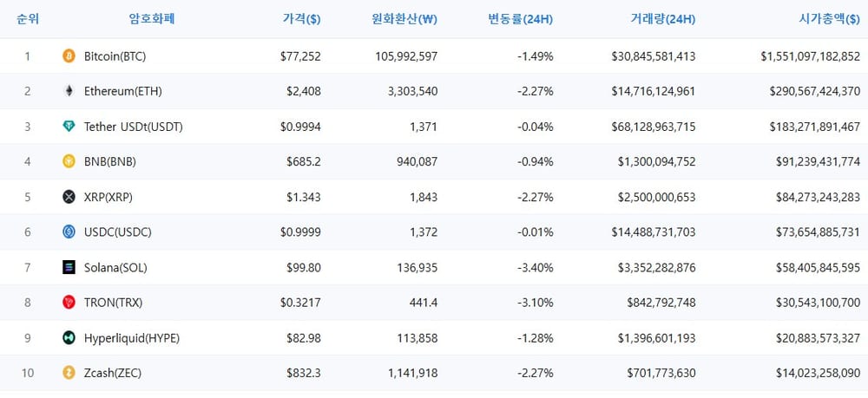
Task: Select Hyperliquid price $82.98
Action: (303, 338)
